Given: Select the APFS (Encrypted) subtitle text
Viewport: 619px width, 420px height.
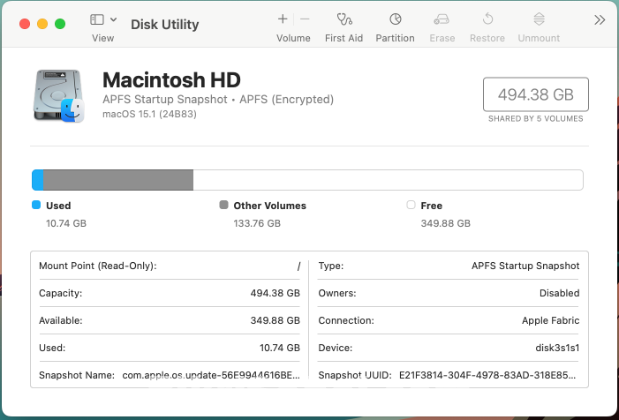Looking at the screenshot, I should tap(287, 99).
